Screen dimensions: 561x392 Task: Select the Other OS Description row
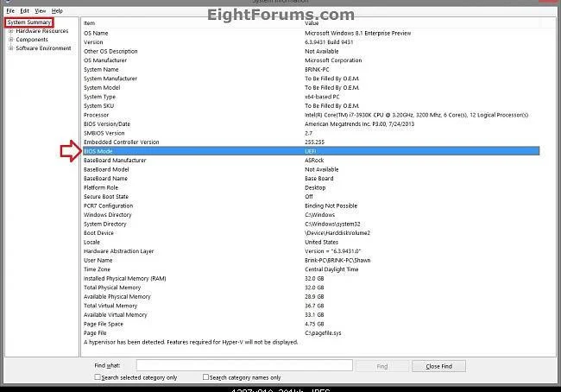(x=311, y=51)
